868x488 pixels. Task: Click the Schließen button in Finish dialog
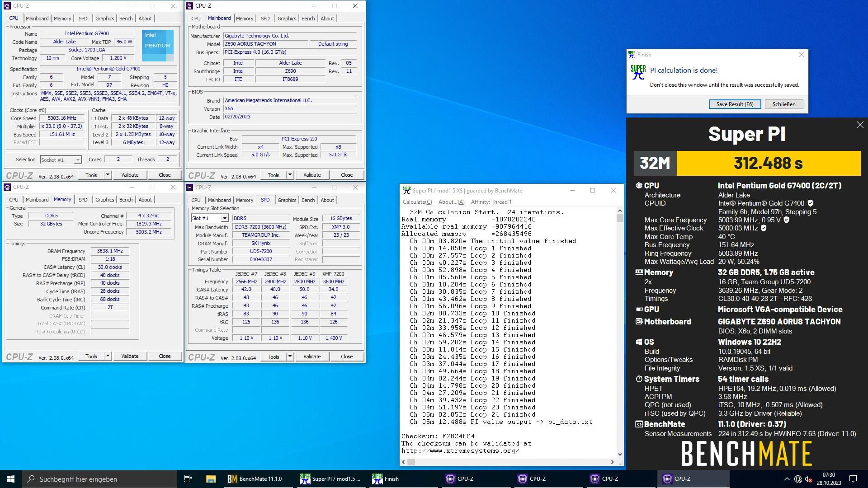[x=783, y=104]
